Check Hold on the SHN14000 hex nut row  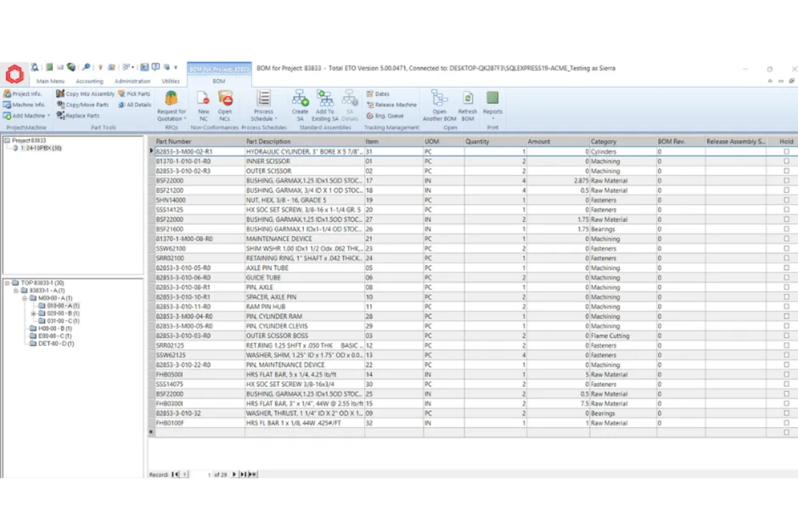click(786, 200)
